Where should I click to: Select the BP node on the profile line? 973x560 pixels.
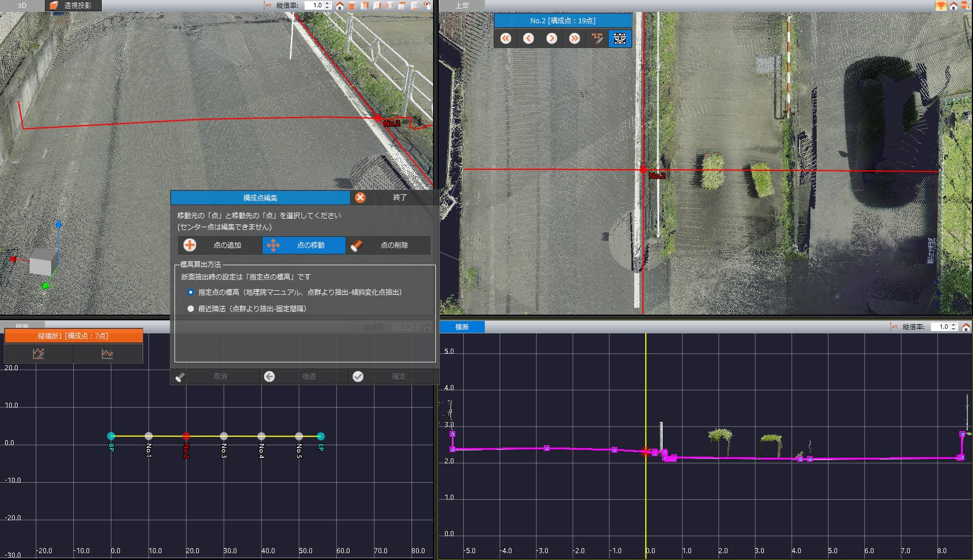tap(111, 436)
